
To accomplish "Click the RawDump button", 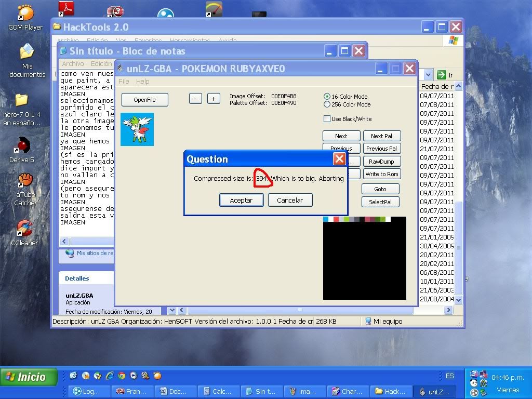I will coord(382,162).
